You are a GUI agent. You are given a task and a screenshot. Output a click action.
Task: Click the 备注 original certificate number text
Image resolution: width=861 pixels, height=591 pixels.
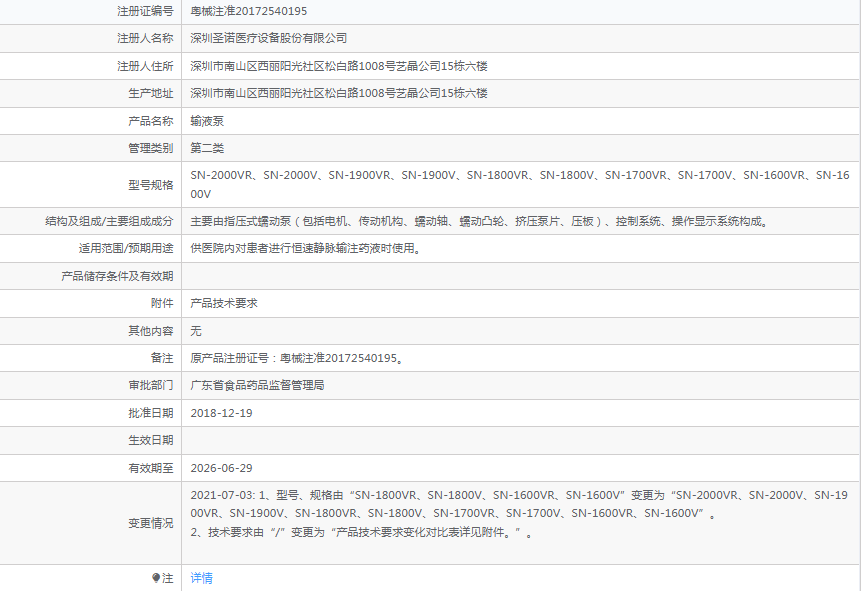click(297, 358)
